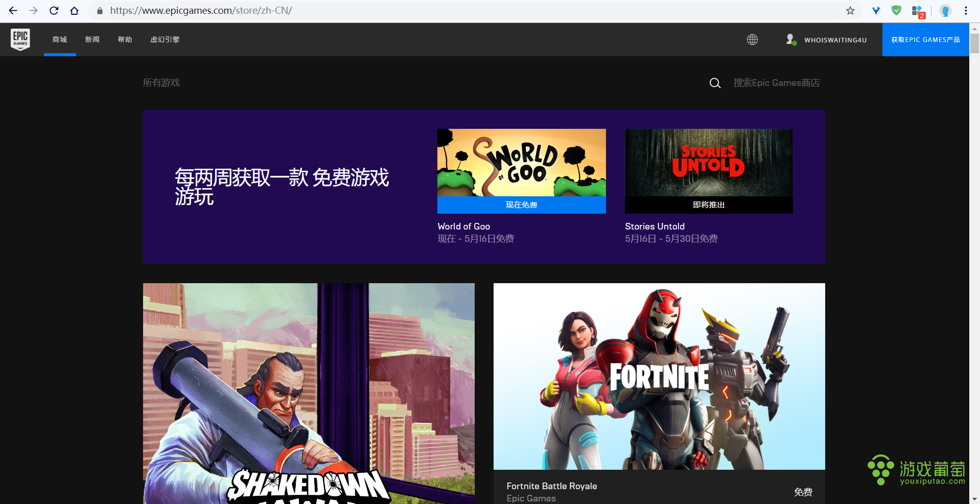Image resolution: width=980 pixels, height=504 pixels.
Task: Click the 获取EPIC GAMES产品 button
Action: 925,39
